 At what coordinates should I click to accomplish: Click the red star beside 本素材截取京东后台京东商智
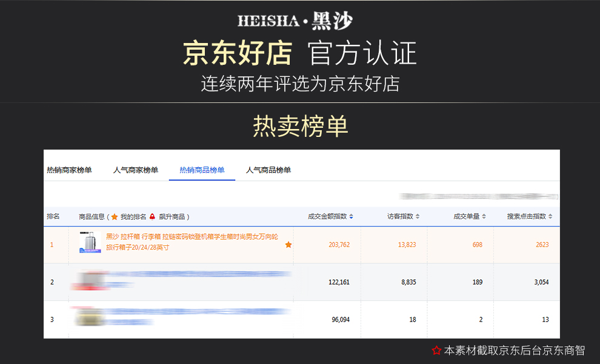tap(436, 350)
